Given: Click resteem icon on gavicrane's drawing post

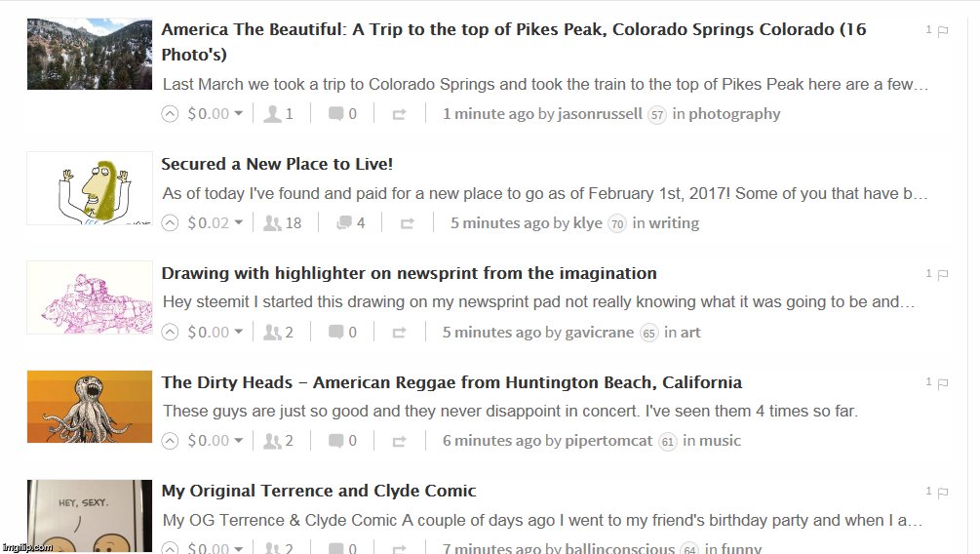Looking at the screenshot, I should coord(399,333).
